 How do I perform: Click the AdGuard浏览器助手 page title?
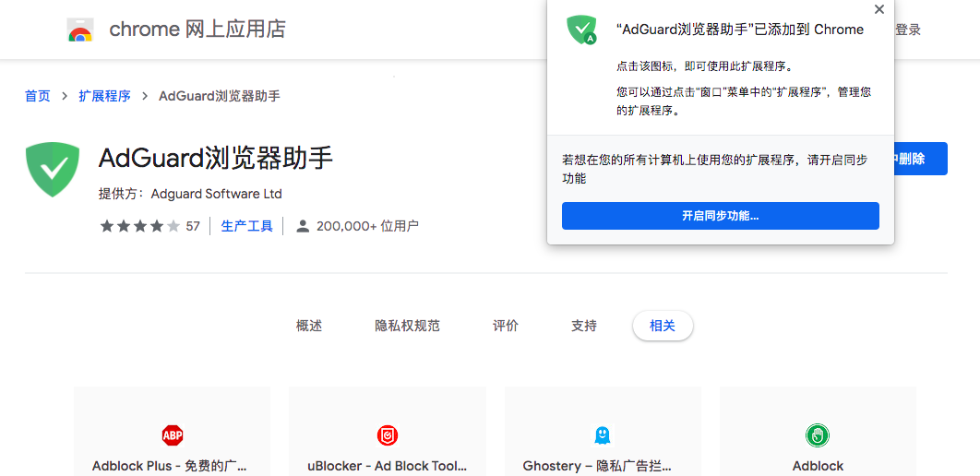[x=216, y=159]
